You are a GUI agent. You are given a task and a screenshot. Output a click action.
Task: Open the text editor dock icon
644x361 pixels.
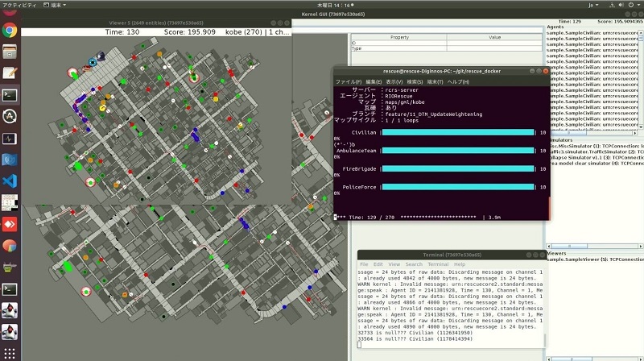click(10, 73)
